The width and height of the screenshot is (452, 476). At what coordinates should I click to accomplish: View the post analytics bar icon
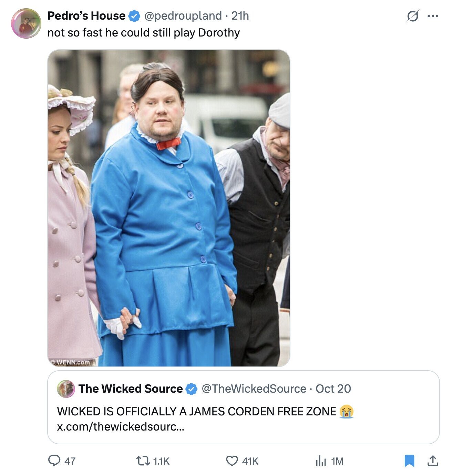[x=320, y=461]
